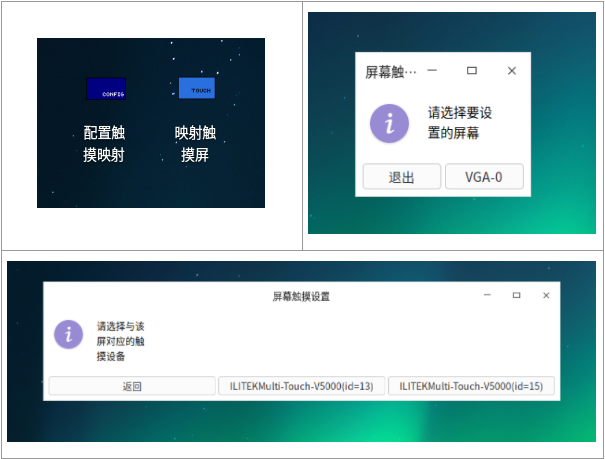Image resolution: width=605 pixels, height=459 pixels.
Task: Click the 屏幕触摸设置 title bar text
Action: [301, 296]
